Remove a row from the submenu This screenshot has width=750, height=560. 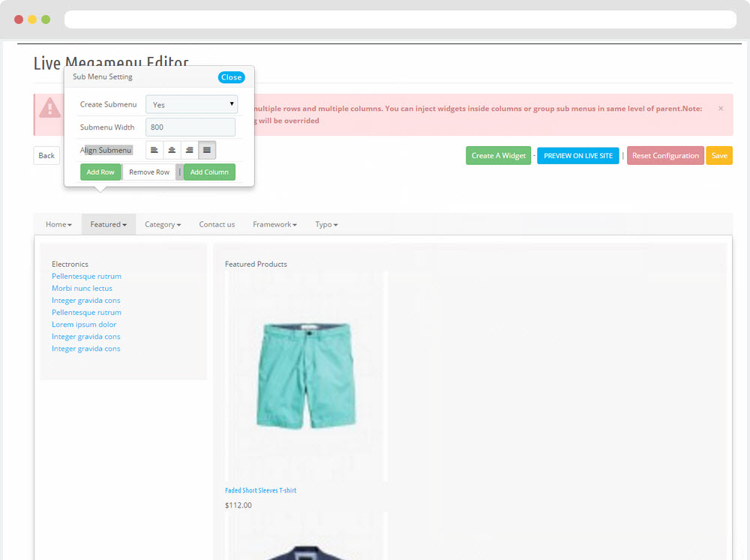coord(149,172)
